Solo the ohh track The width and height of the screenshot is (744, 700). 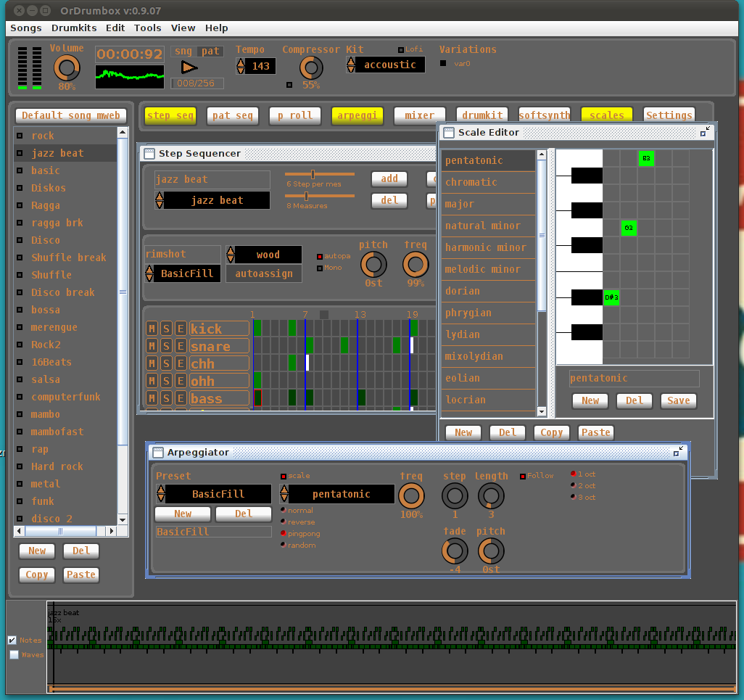pyautogui.click(x=166, y=381)
